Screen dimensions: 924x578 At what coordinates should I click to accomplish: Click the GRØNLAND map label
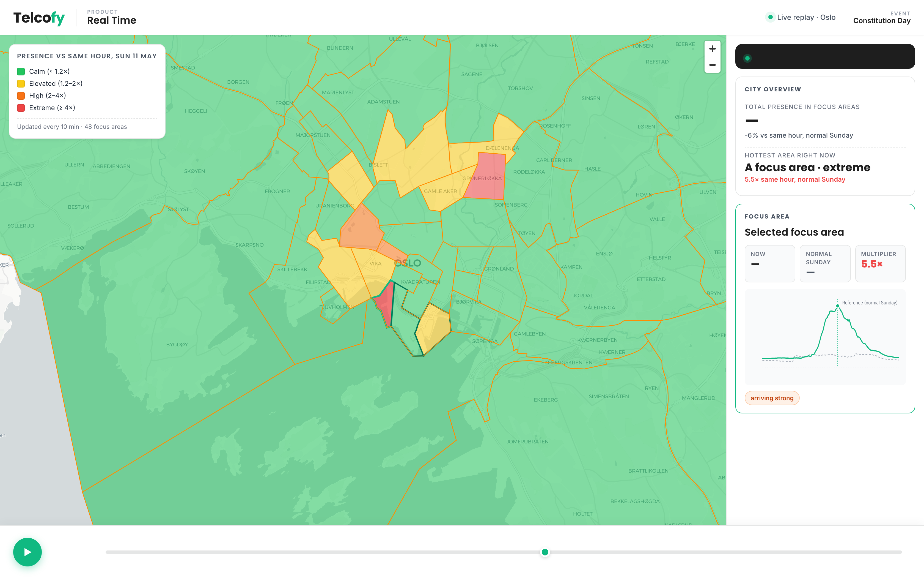pyautogui.click(x=499, y=269)
